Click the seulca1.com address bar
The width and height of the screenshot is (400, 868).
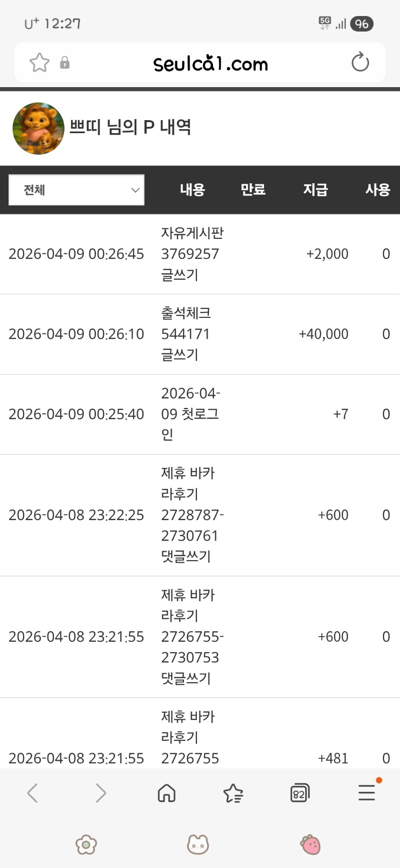click(x=210, y=64)
